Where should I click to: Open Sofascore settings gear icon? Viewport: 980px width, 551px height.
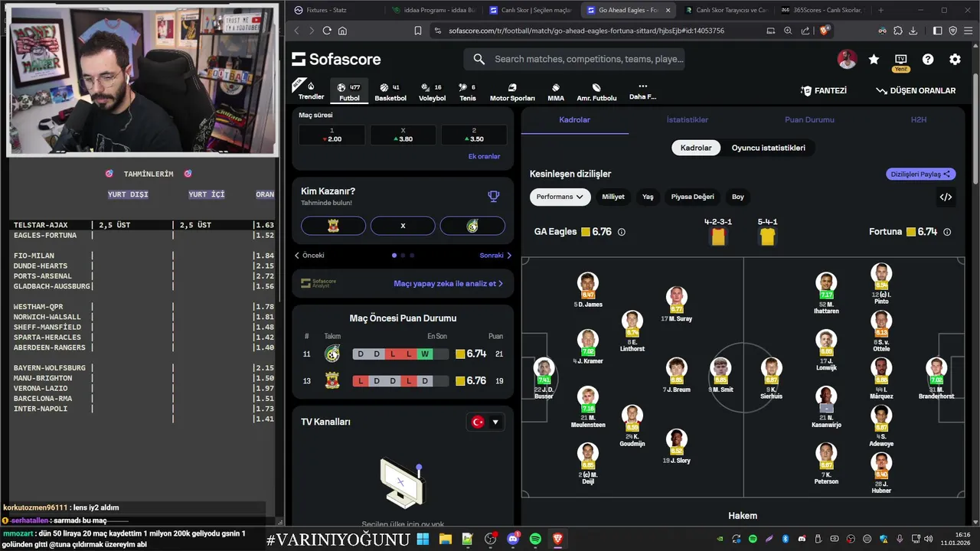tap(955, 59)
